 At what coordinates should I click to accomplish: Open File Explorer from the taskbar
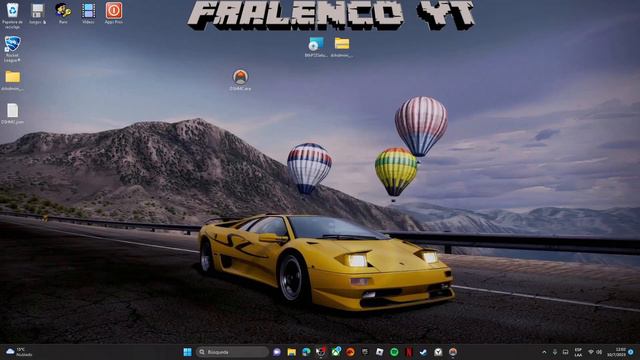pyautogui.click(x=291, y=352)
